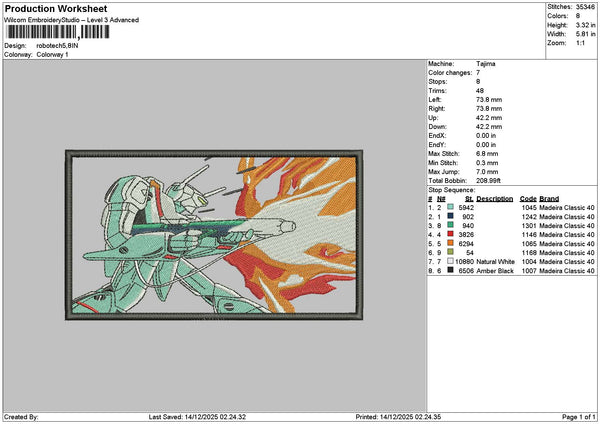Click the light teal thread swatch, stop 1
The width and height of the screenshot is (600, 424).
451,207
